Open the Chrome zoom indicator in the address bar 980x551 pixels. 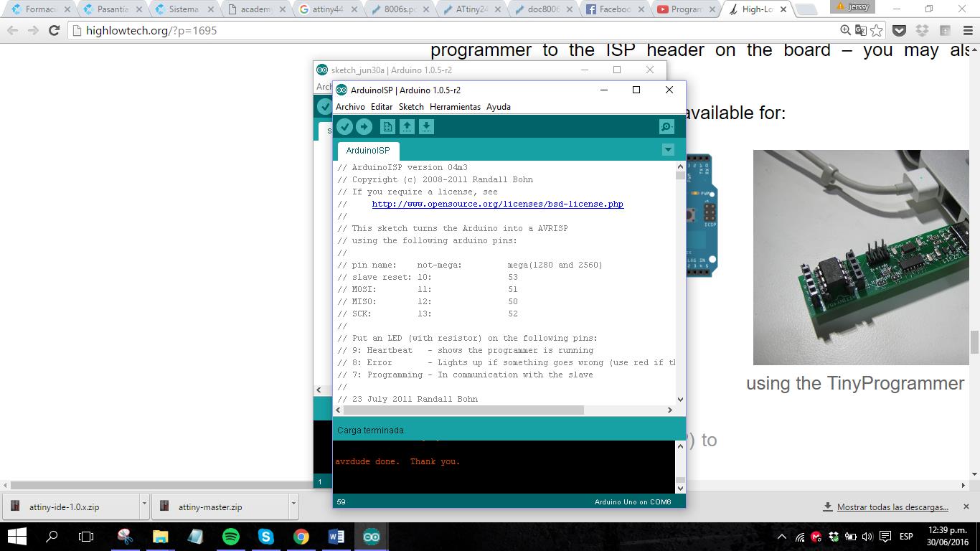point(846,30)
